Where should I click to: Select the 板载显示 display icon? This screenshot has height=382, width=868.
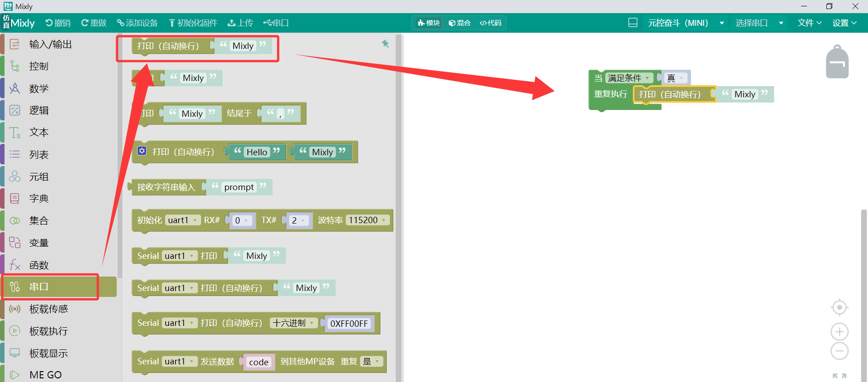[x=15, y=353]
